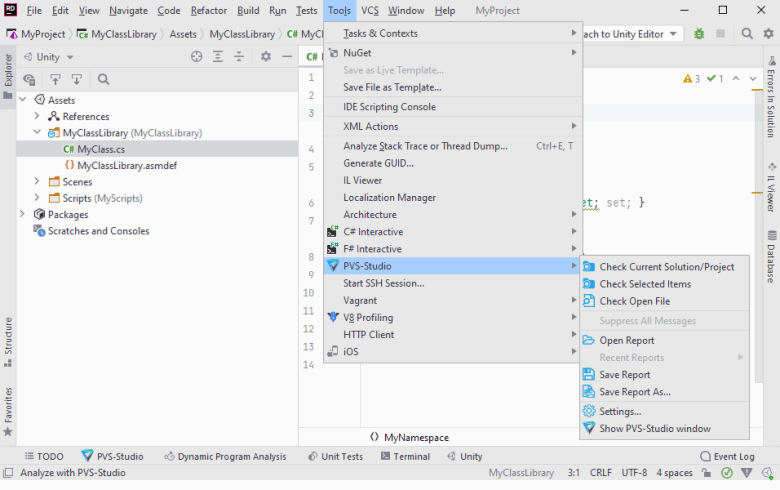Open the Event Log button
Viewport: 780px width, 490px height.
[727, 456]
